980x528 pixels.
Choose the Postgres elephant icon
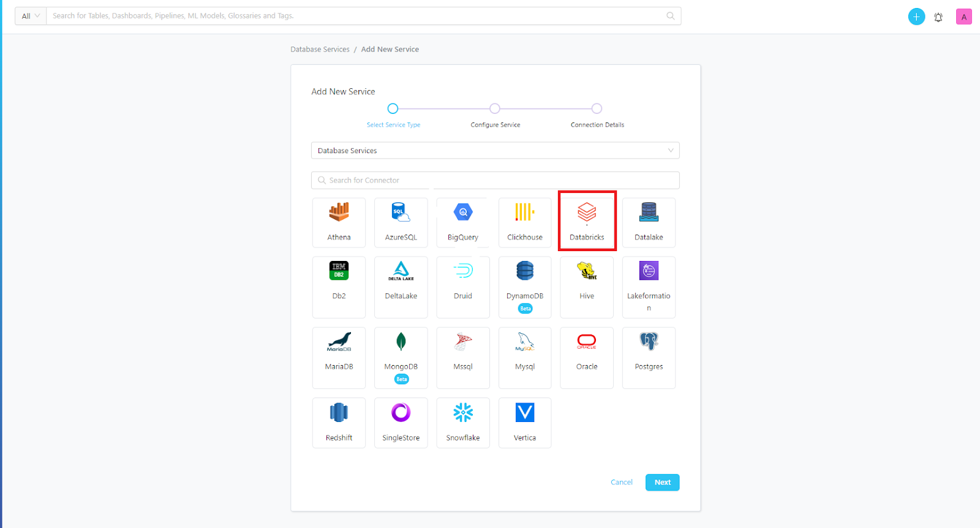[649, 341]
